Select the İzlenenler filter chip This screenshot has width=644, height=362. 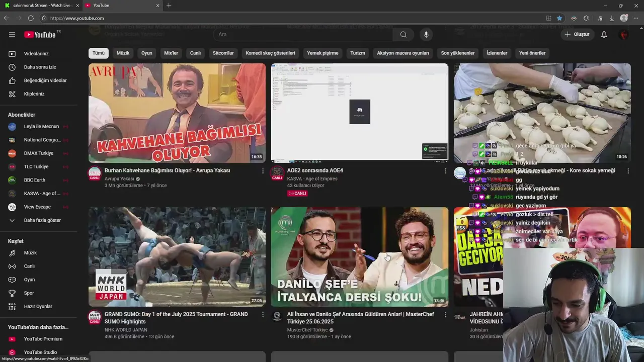497,53
